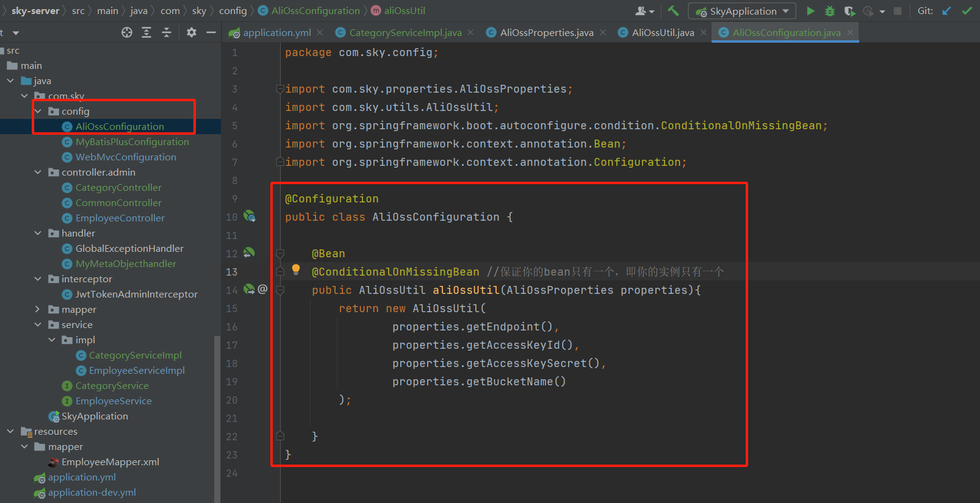Switch to the AliOssUtil.java tab

coord(663,33)
